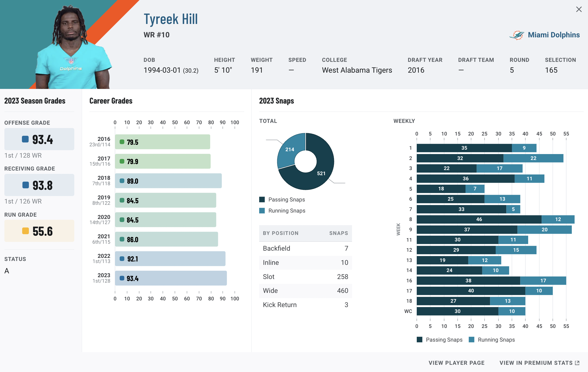Click Running Snaps swatch below weekly chart
588x372 pixels.
coord(471,340)
